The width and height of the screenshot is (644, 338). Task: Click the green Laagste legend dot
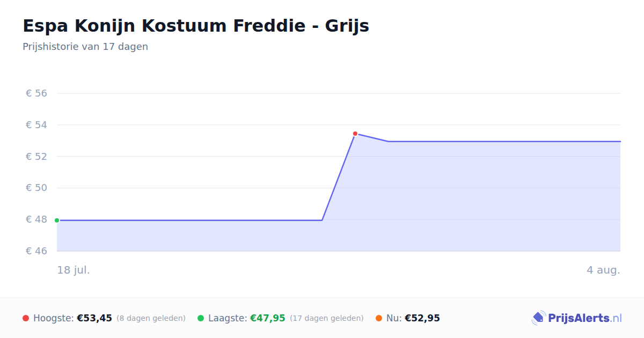[x=201, y=318]
